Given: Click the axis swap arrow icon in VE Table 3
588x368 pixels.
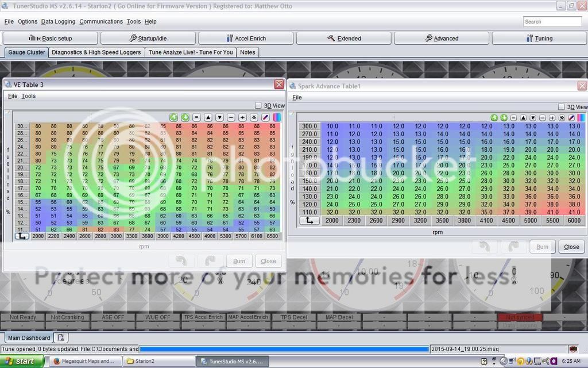Looking at the screenshot, I should click(22, 236).
